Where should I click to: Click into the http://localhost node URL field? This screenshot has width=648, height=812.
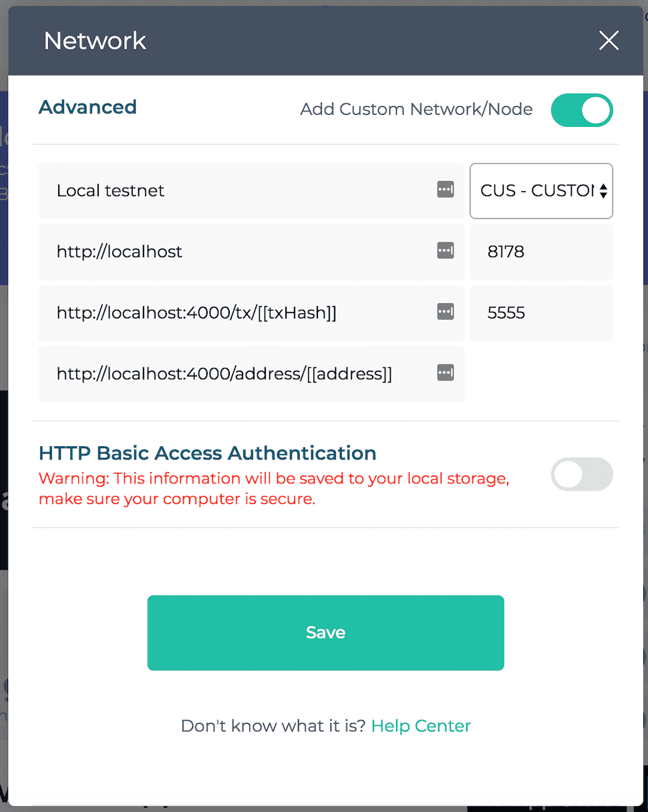coord(234,252)
